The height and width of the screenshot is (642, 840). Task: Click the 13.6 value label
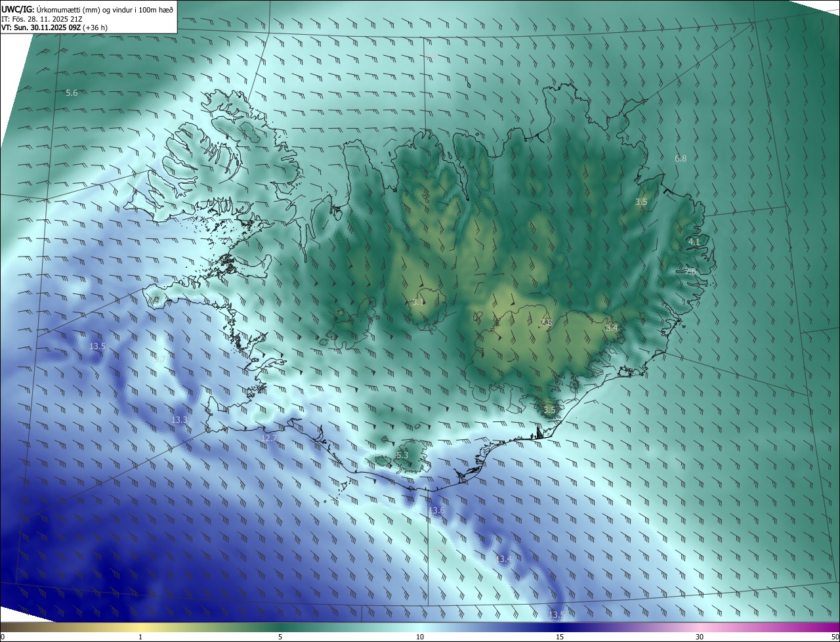436,511
